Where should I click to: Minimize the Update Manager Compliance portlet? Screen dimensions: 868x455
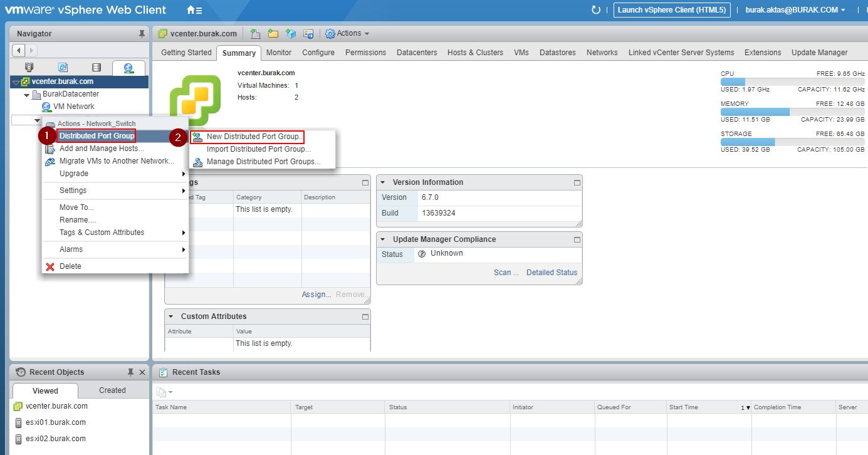(x=577, y=239)
